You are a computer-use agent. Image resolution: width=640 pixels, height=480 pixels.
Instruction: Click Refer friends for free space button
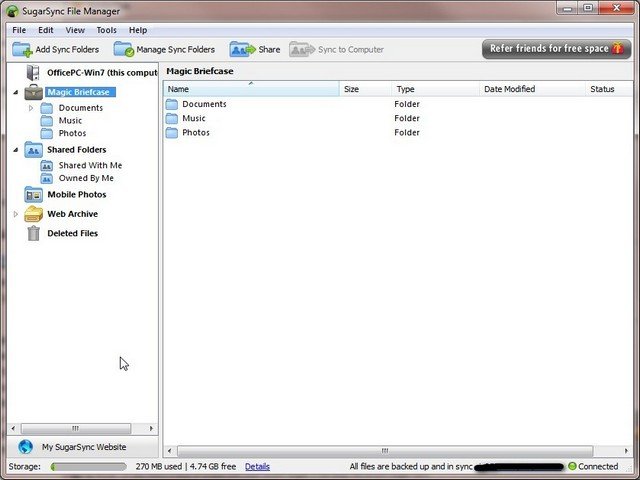tap(555, 49)
